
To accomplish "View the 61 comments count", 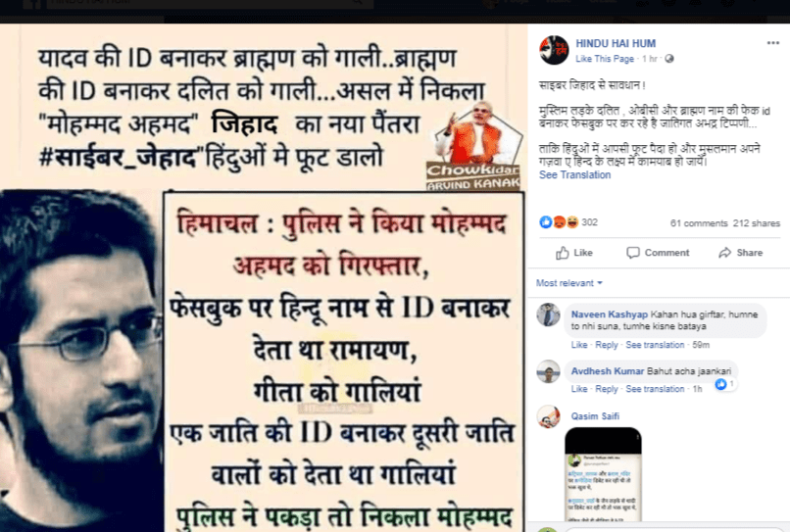I will 699,223.
